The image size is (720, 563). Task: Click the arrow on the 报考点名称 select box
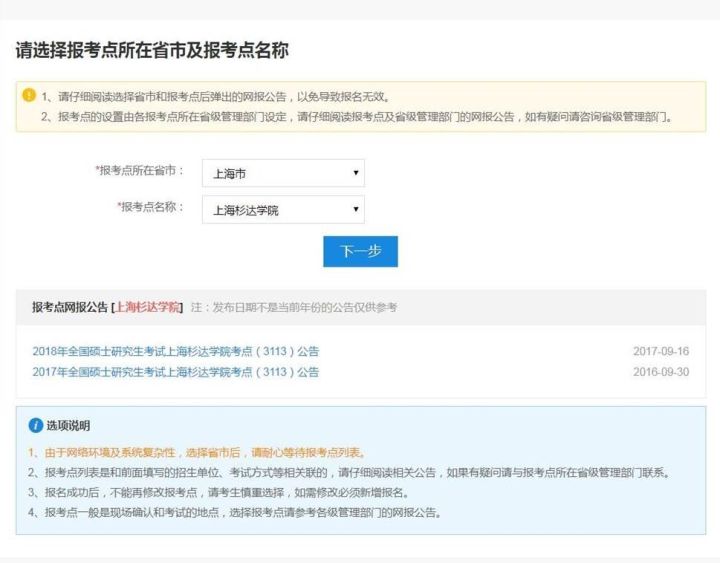[355, 210]
